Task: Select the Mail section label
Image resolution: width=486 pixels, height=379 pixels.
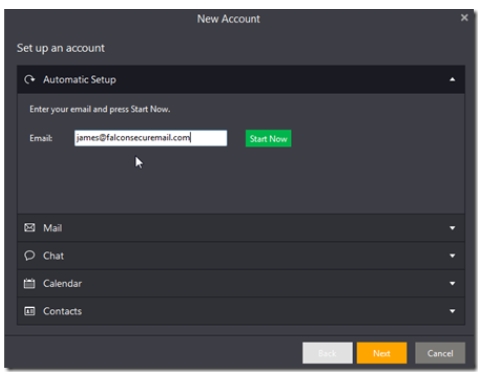Action: pyautogui.click(x=52, y=228)
